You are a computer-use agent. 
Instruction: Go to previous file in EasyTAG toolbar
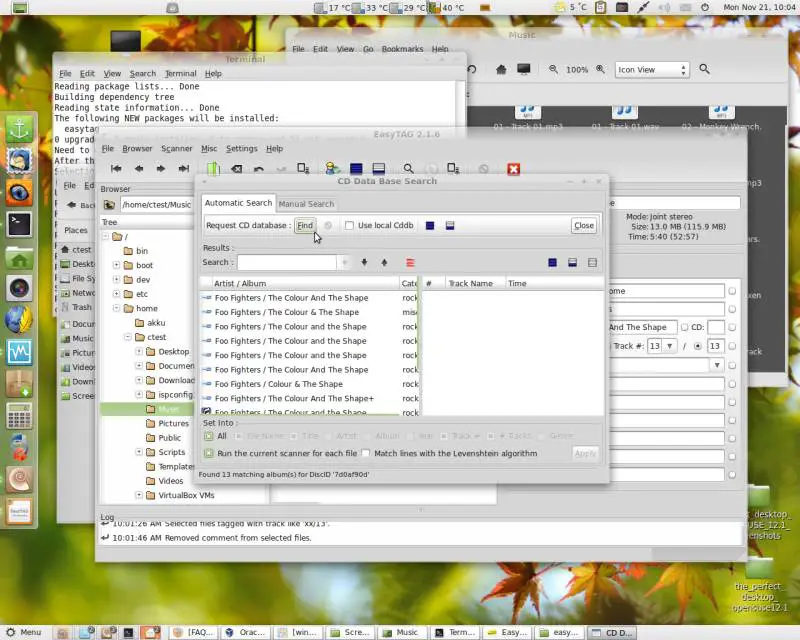pos(139,168)
